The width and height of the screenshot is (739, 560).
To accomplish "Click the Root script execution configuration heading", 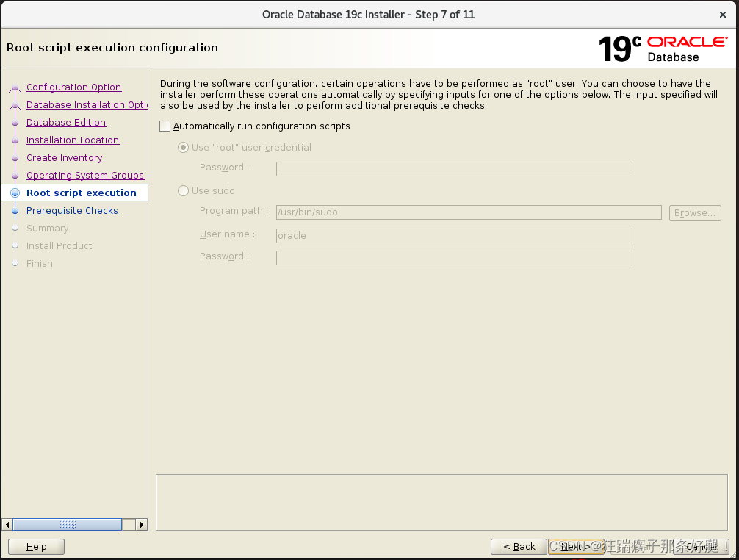I will pyautogui.click(x=112, y=48).
